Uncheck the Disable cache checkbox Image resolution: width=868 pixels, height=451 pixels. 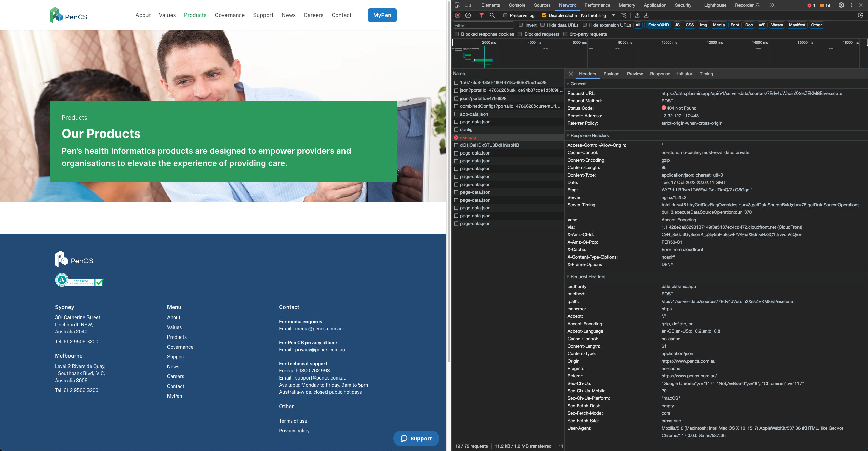544,15
